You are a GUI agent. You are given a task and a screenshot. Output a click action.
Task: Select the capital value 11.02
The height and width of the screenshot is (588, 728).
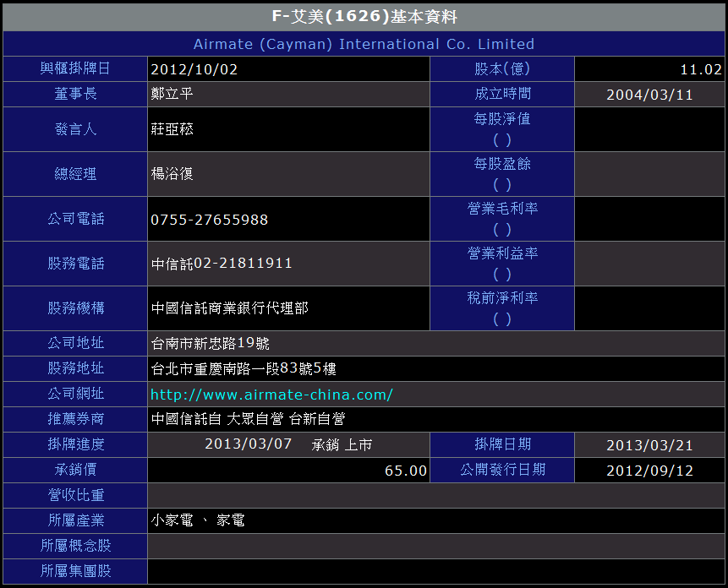(701, 69)
